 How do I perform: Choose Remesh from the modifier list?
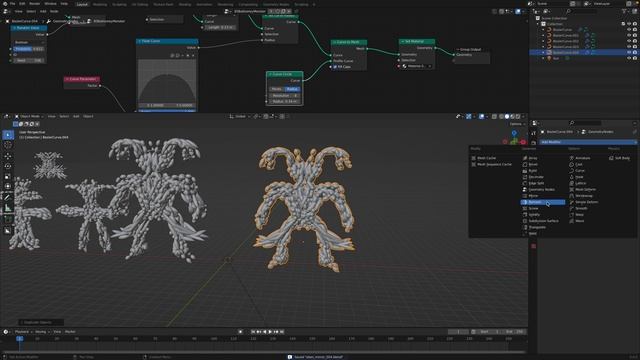pyautogui.click(x=543, y=202)
